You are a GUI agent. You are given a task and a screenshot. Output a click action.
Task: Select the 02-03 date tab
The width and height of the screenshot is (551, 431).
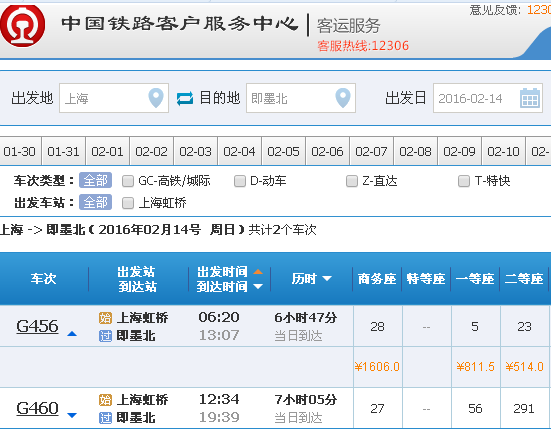(x=195, y=151)
